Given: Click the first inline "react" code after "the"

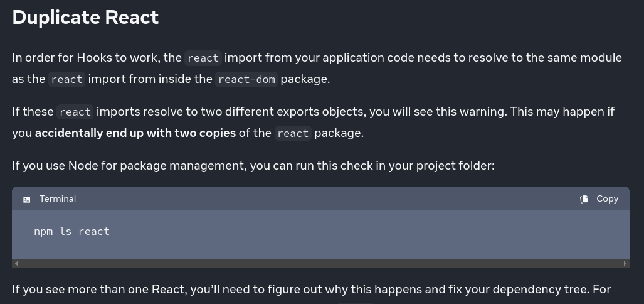Looking at the screenshot, I should tap(203, 58).
